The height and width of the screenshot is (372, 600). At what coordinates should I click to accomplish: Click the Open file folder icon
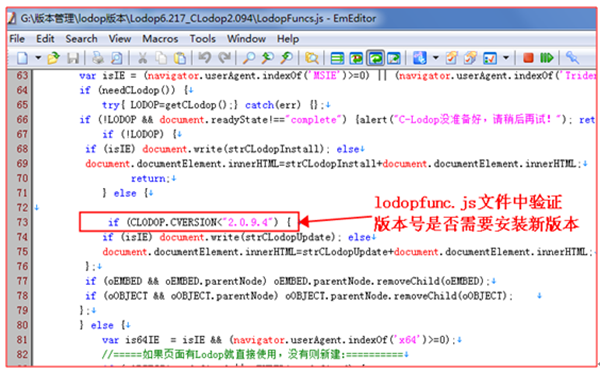(54, 58)
